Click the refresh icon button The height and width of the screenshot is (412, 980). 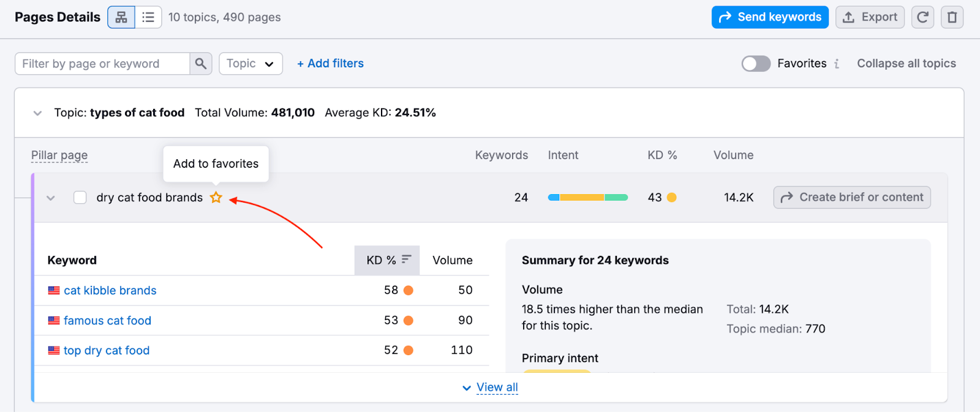tap(922, 17)
